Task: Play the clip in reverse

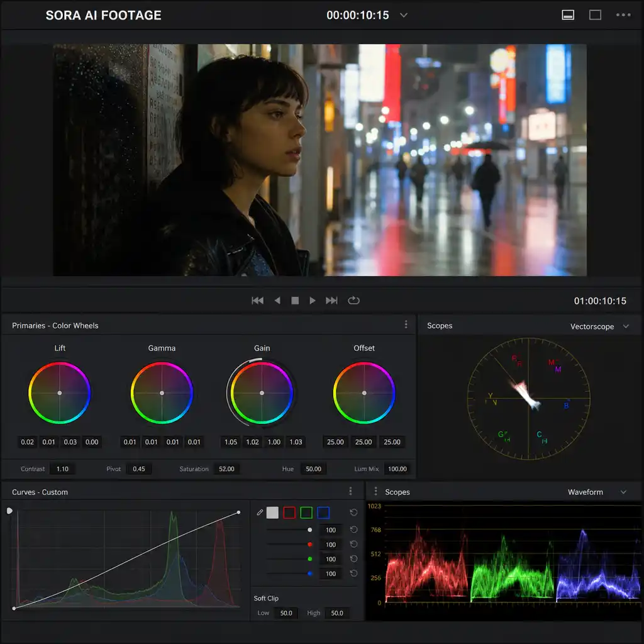Action: point(277,301)
